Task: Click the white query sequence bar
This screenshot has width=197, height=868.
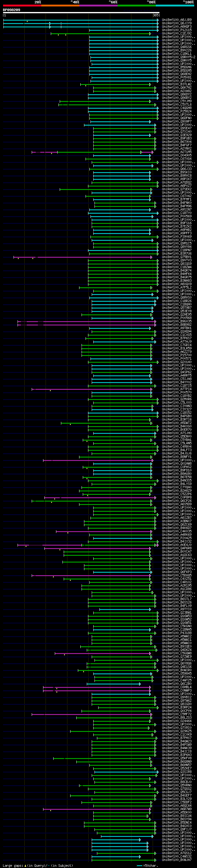Action: (81, 13)
